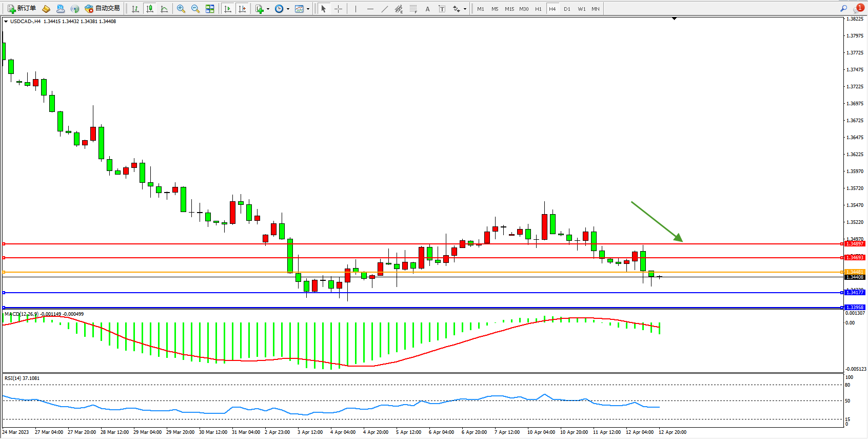Viewport: 868px width, 439px height.
Task: Switch to the M15 timeframe
Action: (509, 9)
